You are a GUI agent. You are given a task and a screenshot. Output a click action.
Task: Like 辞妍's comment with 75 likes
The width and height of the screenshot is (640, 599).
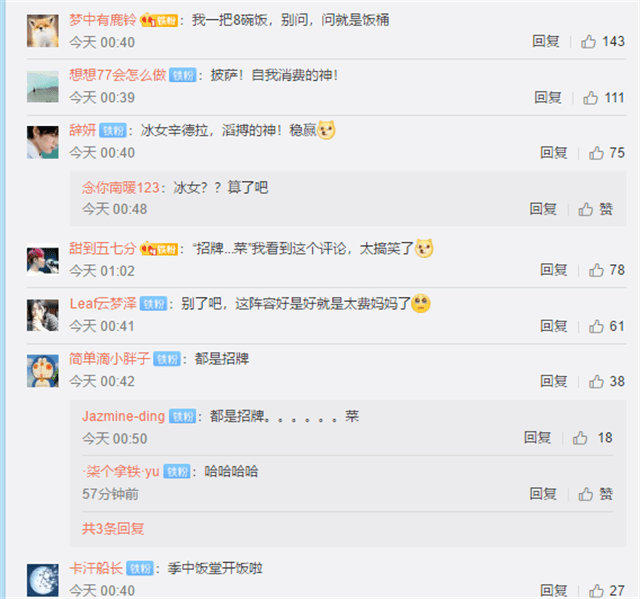point(607,153)
